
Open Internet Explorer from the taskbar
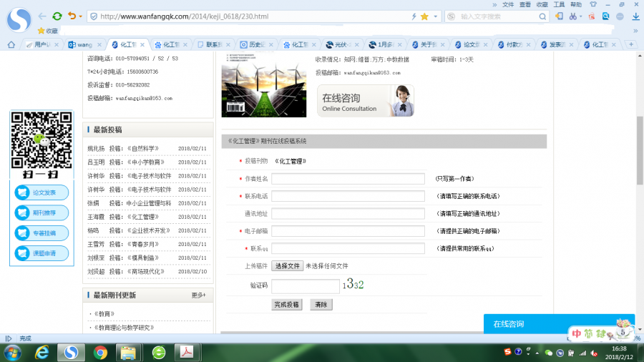42,352
